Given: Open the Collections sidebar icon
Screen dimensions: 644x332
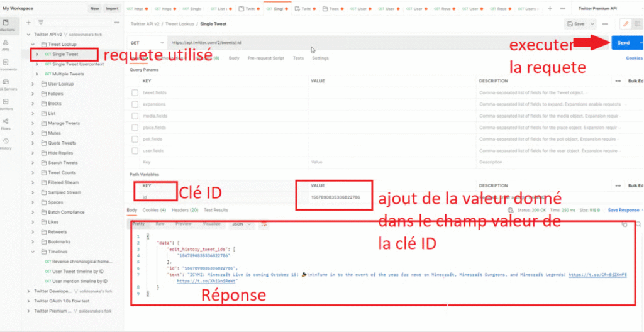Looking at the screenshot, I should 6,23.
